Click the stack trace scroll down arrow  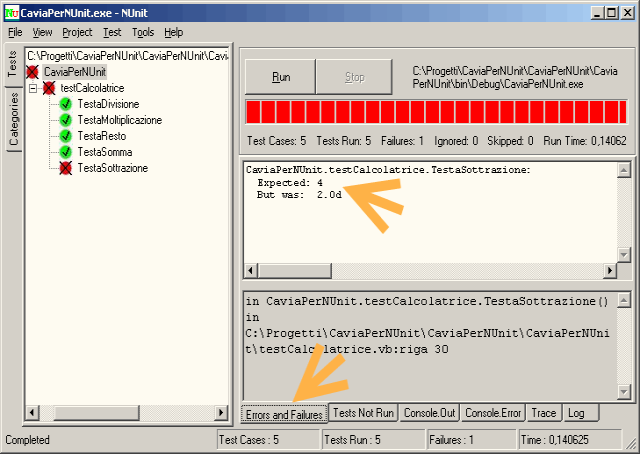point(624,392)
